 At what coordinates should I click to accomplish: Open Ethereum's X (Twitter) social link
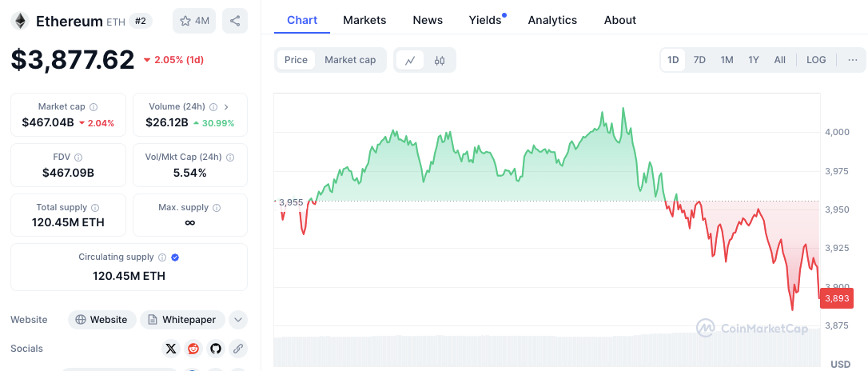(170, 349)
